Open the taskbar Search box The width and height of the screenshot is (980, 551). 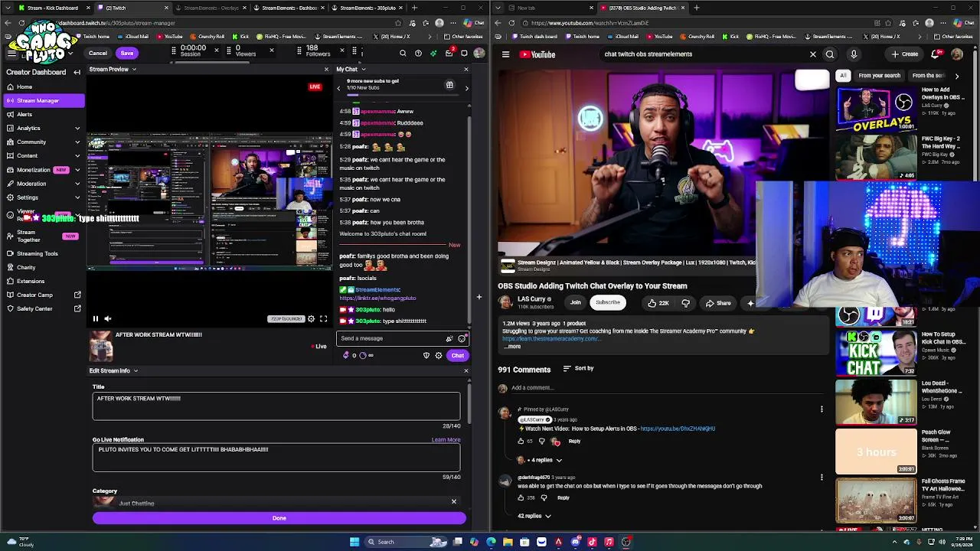tap(406, 542)
